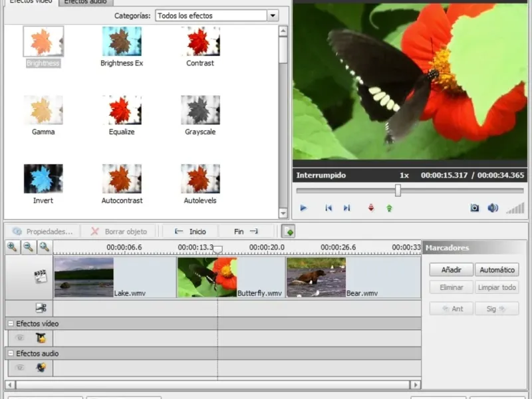Set the Inicio trim point
Image resolution: width=532 pixels, height=399 pixels.
click(190, 231)
